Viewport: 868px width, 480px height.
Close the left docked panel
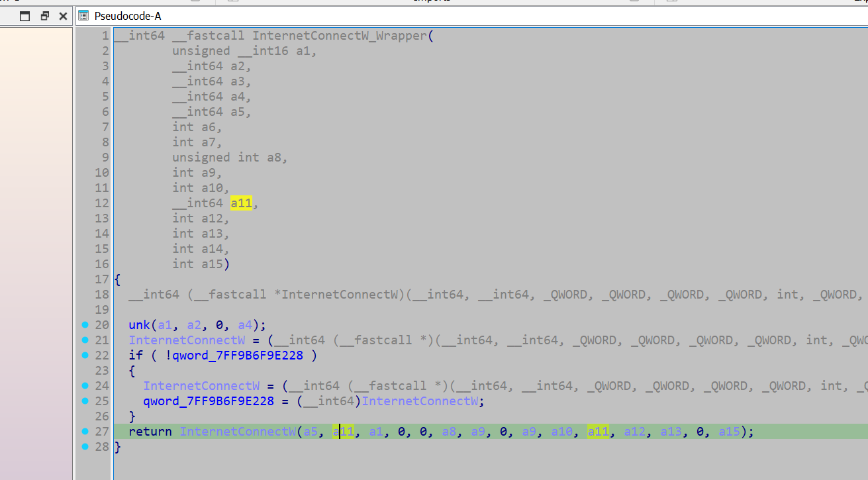pos(63,16)
